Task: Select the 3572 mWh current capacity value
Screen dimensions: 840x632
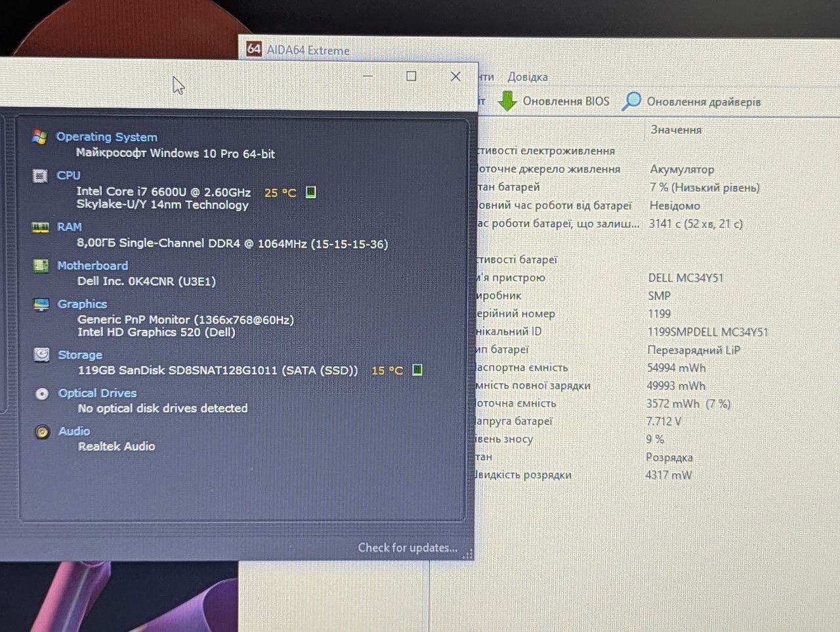Action: pyautogui.click(x=688, y=404)
